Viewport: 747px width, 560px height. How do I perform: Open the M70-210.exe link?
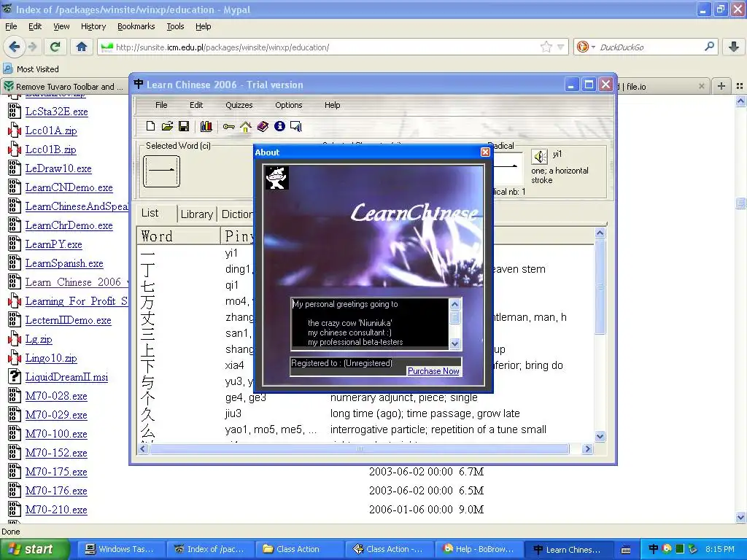[56, 510]
